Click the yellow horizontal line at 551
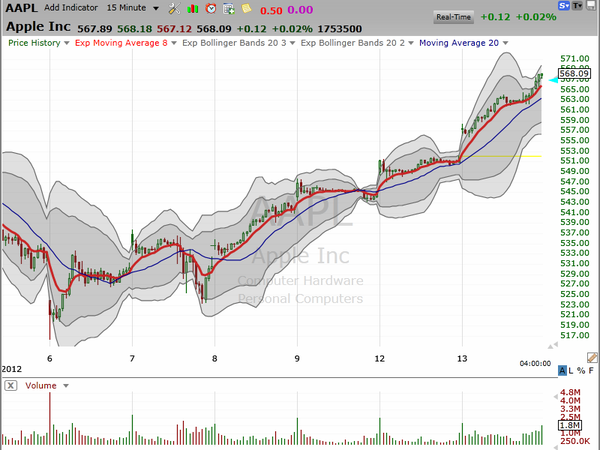The height and width of the screenshot is (450, 600). tap(501, 156)
